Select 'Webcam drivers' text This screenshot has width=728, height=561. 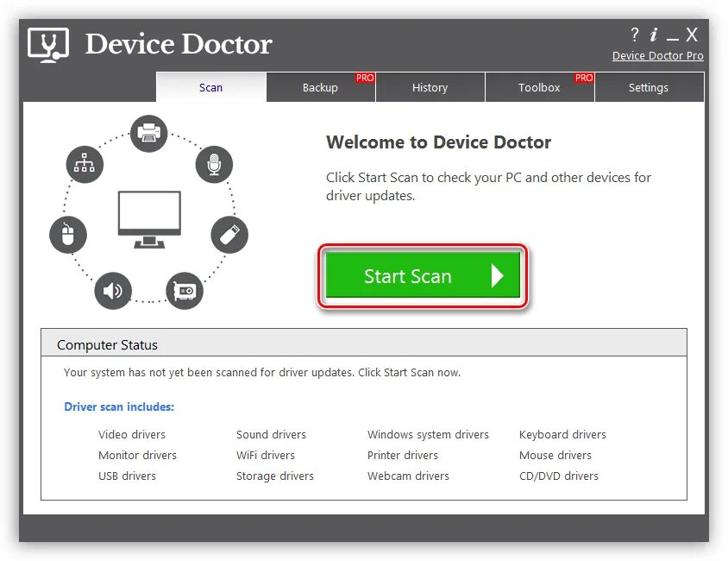pyautogui.click(x=408, y=476)
